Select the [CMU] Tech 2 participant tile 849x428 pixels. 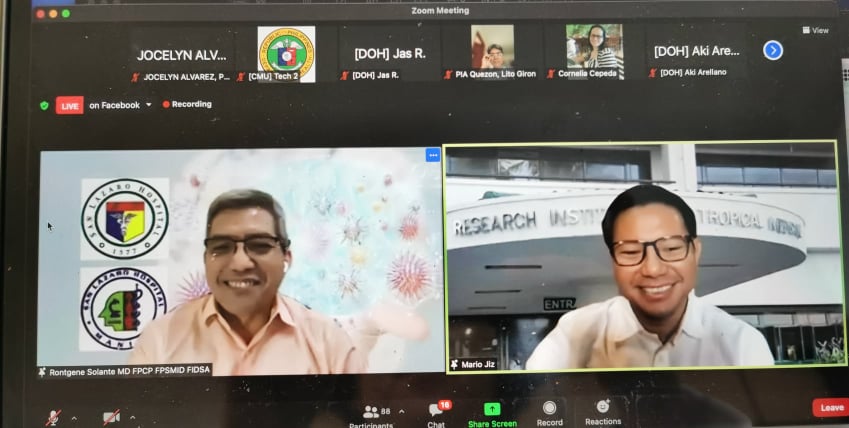click(286, 54)
